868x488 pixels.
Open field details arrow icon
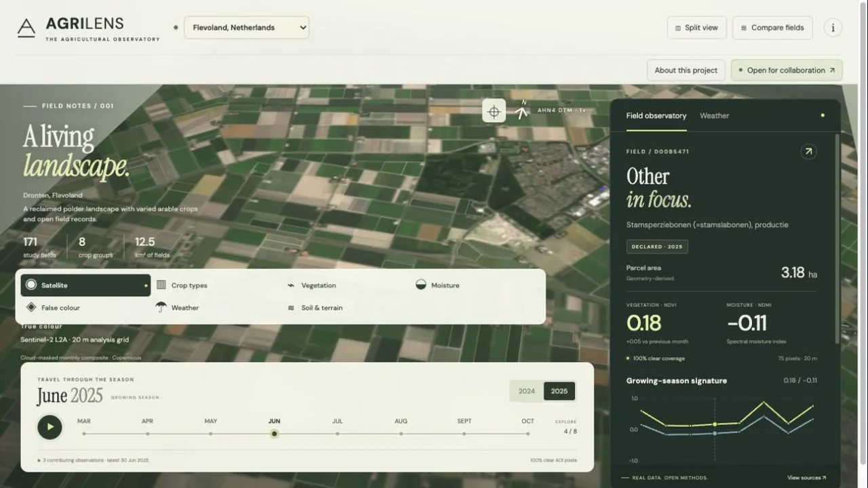[x=808, y=152]
